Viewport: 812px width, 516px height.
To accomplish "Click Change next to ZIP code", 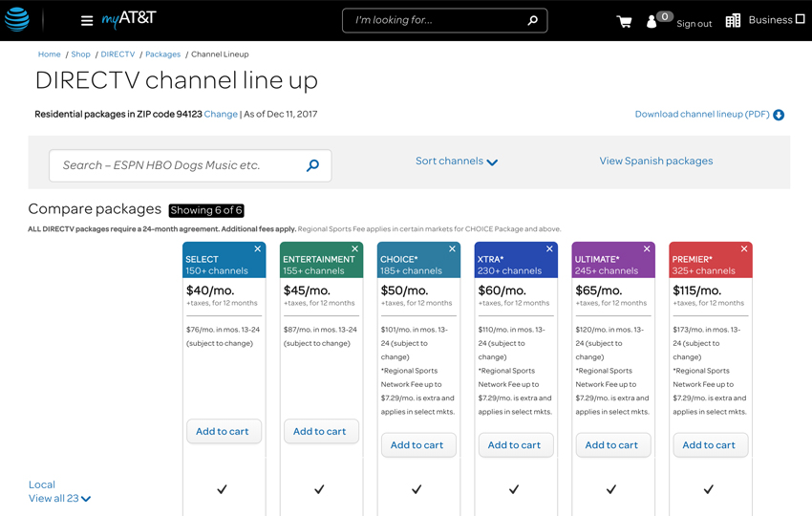I will (221, 114).
